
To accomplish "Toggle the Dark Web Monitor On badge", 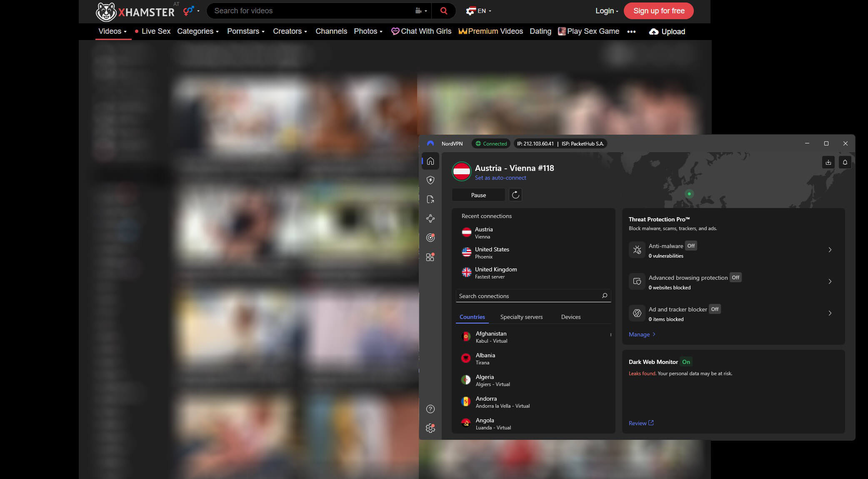I will coord(686,362).
